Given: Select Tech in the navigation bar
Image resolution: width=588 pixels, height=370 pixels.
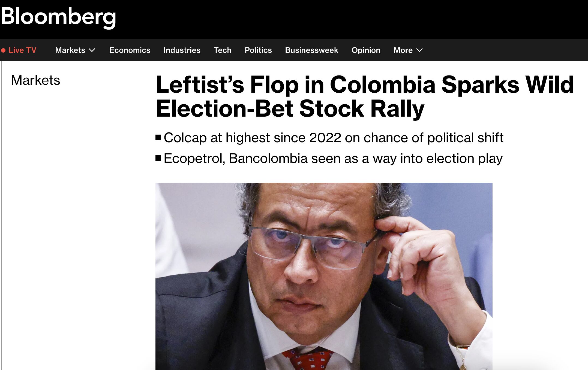Looking at the screenshot, I should 223,50.
